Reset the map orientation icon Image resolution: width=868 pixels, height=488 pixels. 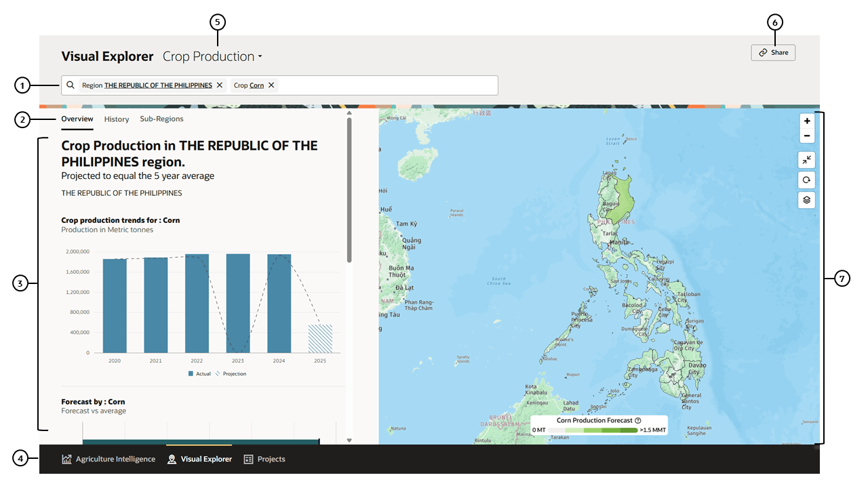pyautogui.click(x=806, y=180)
